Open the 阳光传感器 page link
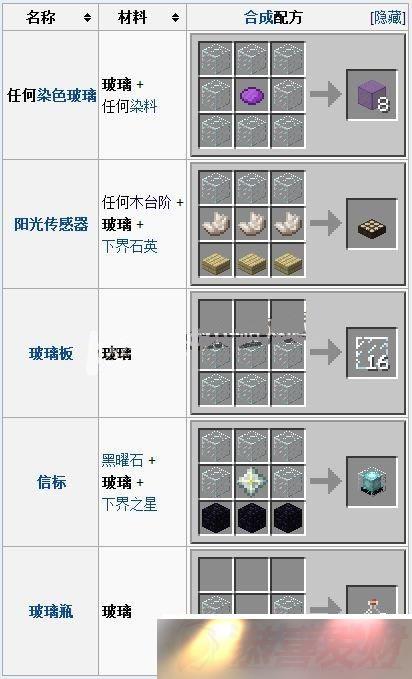The height and width of the screenshot is (679, 412). coord(51,224)
